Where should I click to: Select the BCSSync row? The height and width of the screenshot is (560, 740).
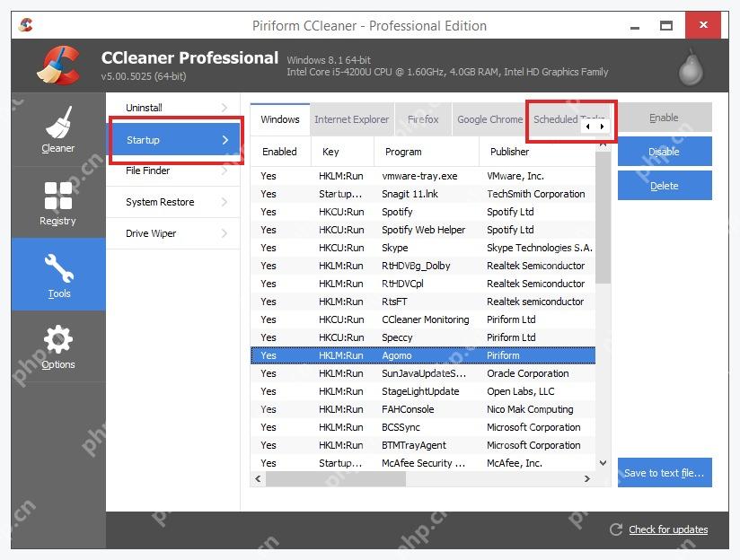point(423,427)
